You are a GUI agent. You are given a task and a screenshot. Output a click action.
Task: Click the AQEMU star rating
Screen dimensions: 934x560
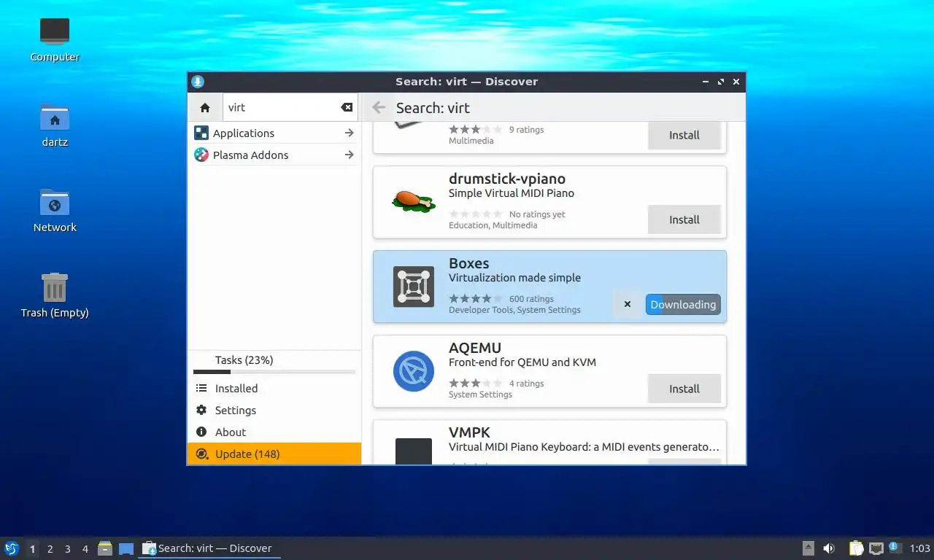476,383
